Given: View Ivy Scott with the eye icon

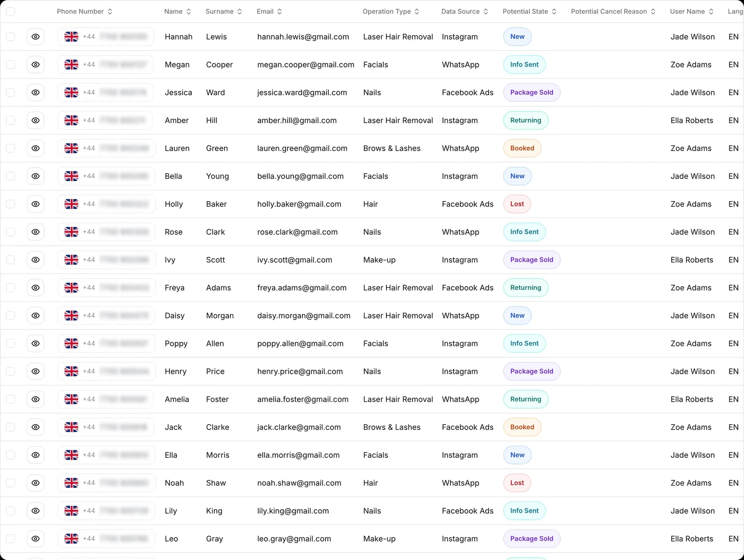Looking at the screenshot, I should tap(35, 260).
